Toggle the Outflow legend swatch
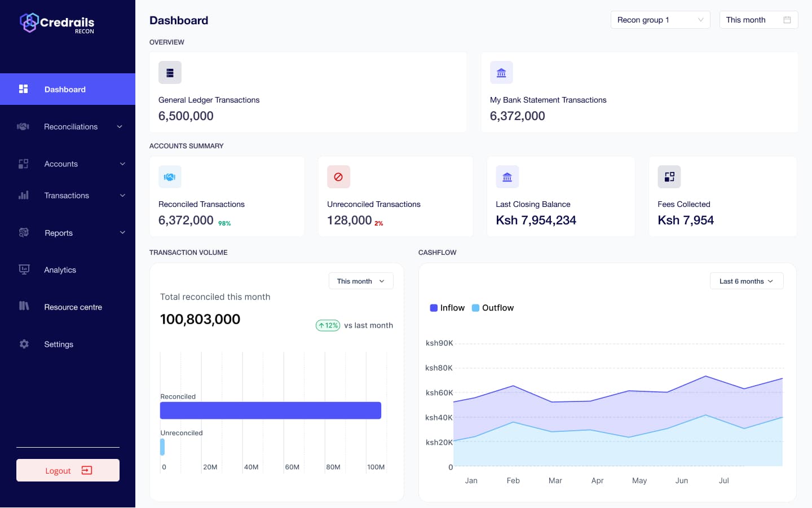 click(x=475, y=308)
